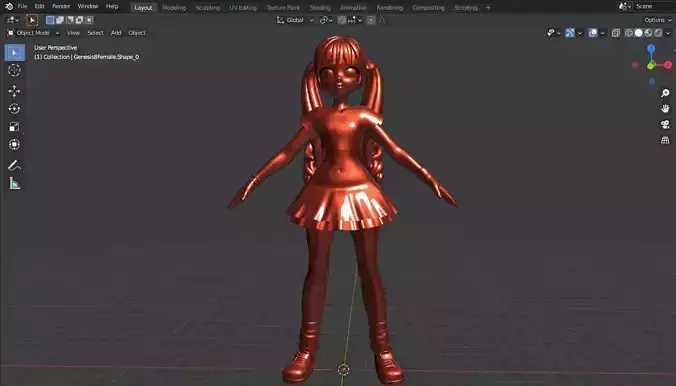
Task: Switch to material preview shading
Action: (648, 33)
